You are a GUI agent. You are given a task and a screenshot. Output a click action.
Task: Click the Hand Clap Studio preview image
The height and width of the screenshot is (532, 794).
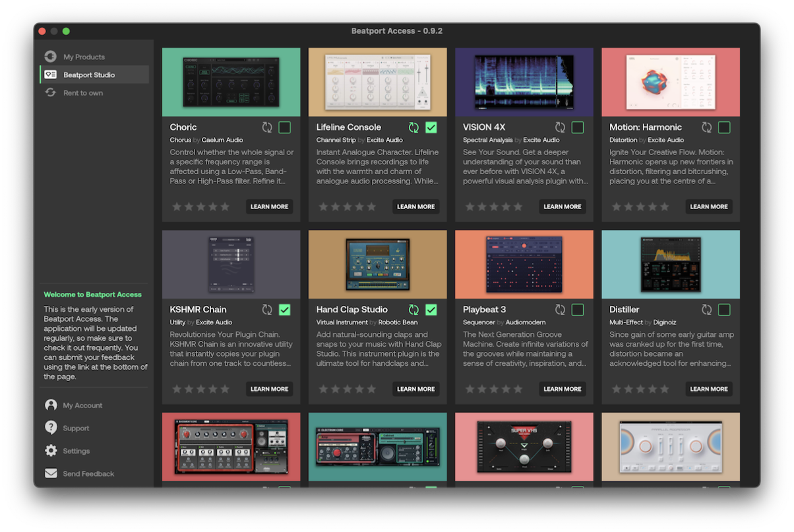[x=377, y=264]
